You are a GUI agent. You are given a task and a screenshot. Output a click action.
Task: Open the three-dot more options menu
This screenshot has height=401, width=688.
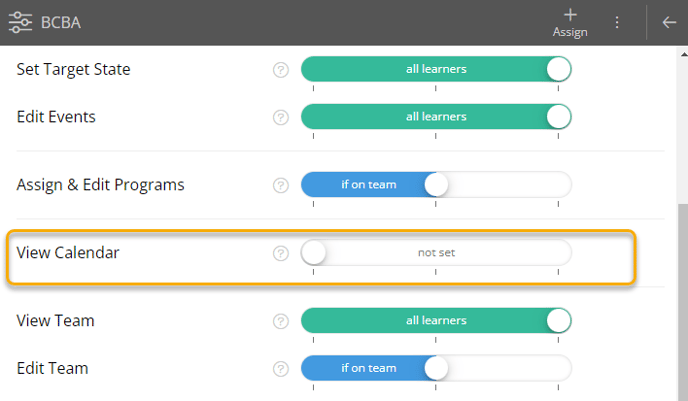tap(617, 22)
